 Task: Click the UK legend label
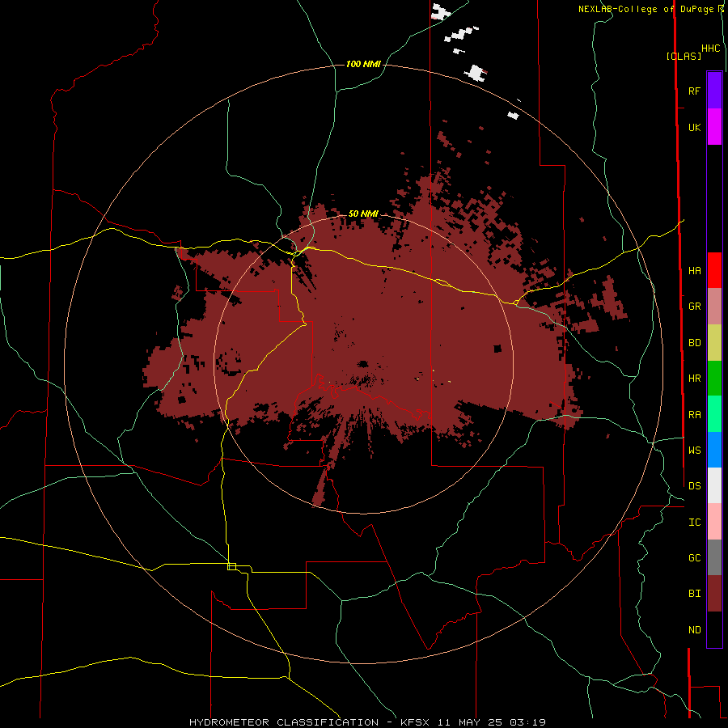tap(695, 127)
